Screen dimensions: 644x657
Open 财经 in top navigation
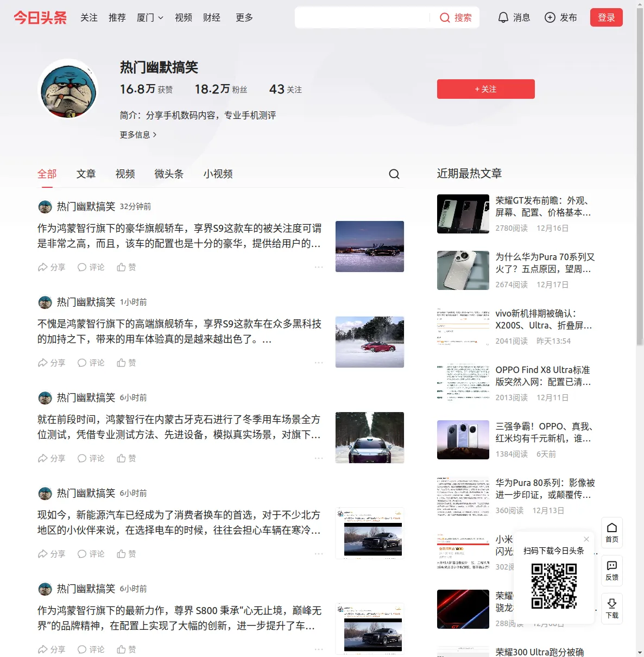click(x=212, y=17)
